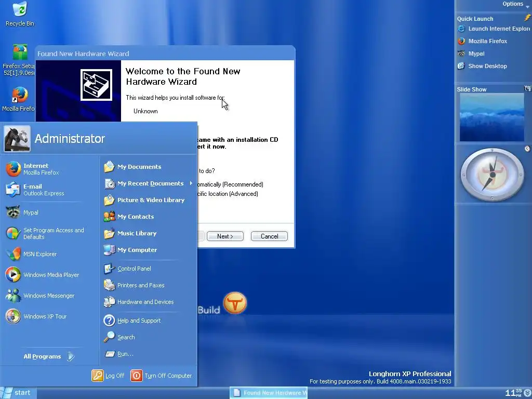Image resolution: width=532 pixels, height=399 pixels.
Task: Click the Longhorn Build bull logo
Action: point(235,303)
